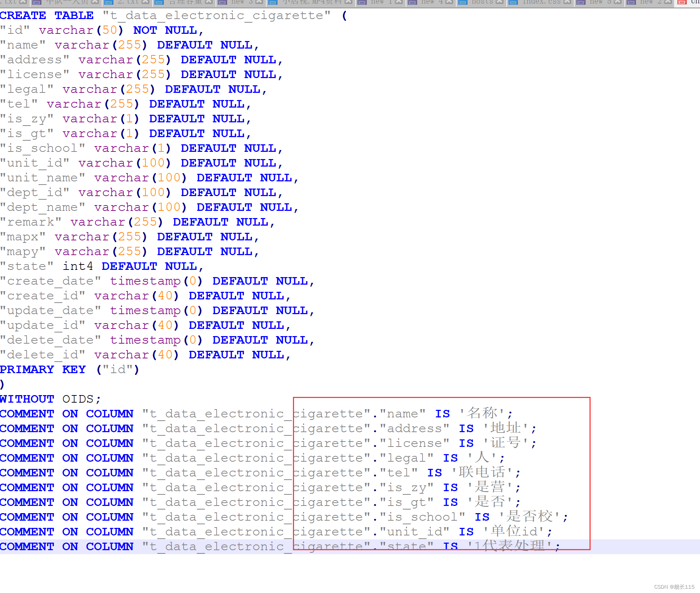Screen dimensions: 700x593
Task: Click on 'WITHOUT OIDS;' text
Action: (x=50, y=399)
